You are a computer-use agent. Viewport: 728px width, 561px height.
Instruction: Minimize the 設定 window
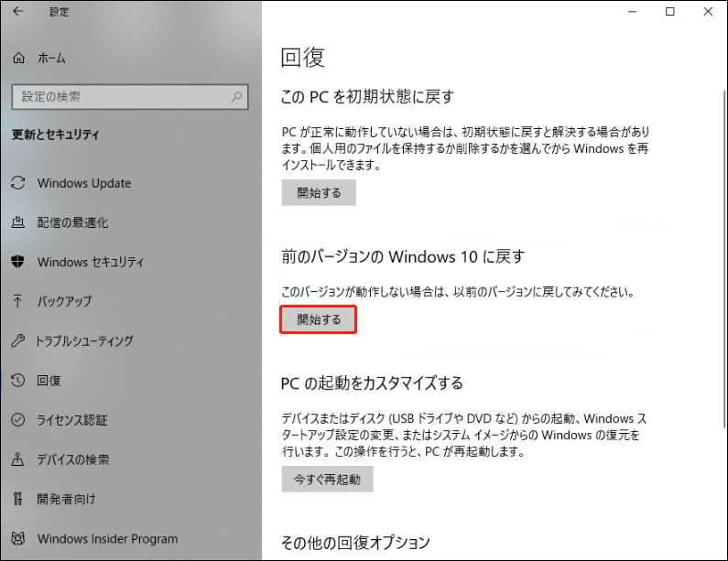(632, 12)
